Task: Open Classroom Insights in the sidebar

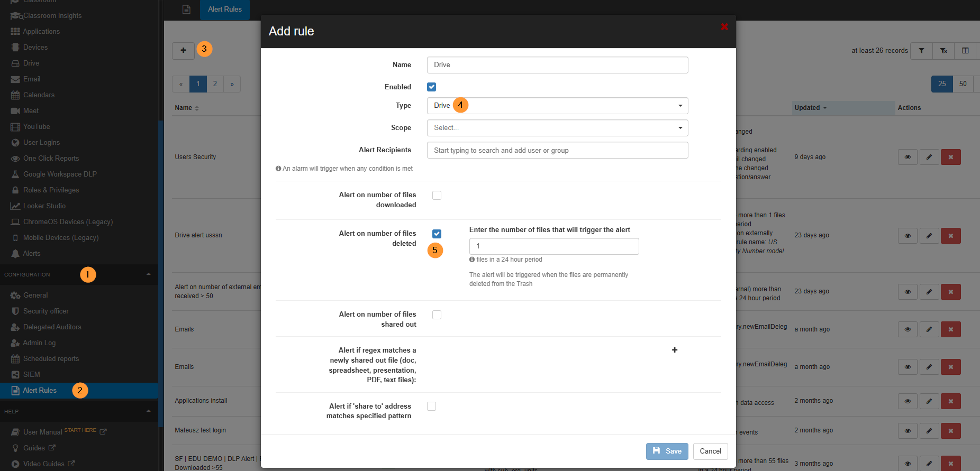Action: tap(52, 16)
